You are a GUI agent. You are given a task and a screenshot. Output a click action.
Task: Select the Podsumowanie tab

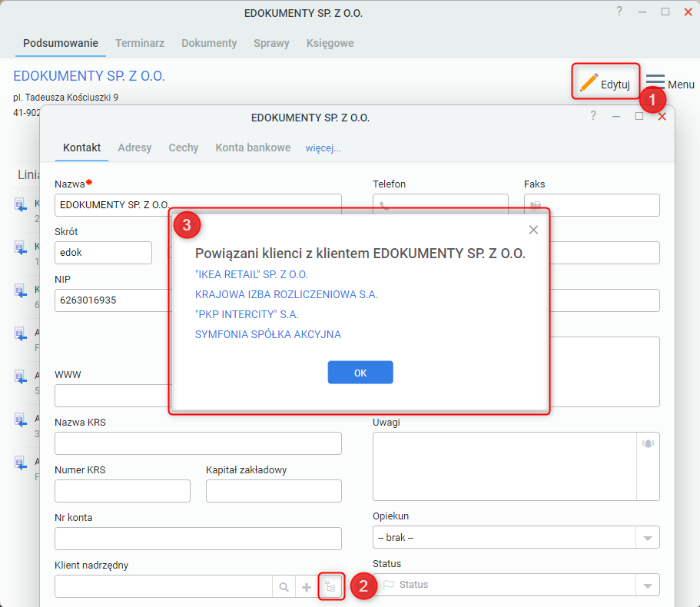pyautogui.click(x=61, y=43)
